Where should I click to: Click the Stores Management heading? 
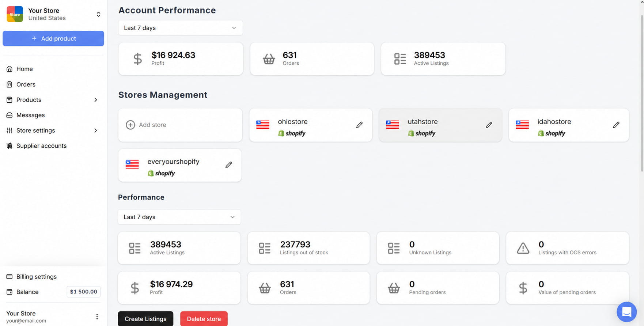pyautogui.click(x=163, y=95)
